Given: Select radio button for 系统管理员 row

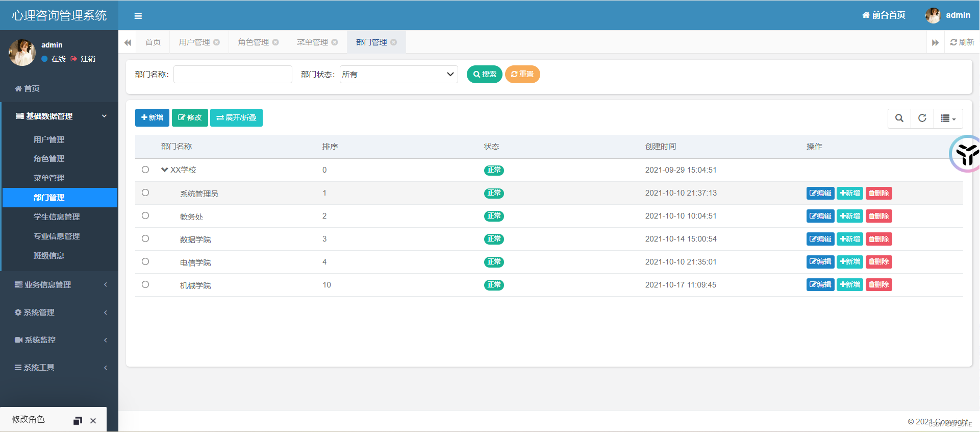Looking at the screenshot, I should pos(145,193).
